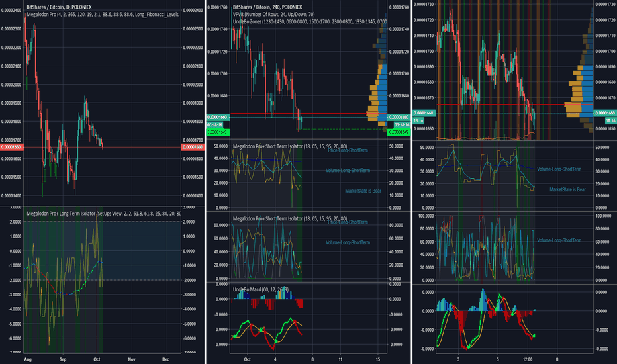Image resolution: width=617 pixels, height=364 pixels.
Task: Click the '3' date on right chart time axis
Action: (x=458, y=359)
